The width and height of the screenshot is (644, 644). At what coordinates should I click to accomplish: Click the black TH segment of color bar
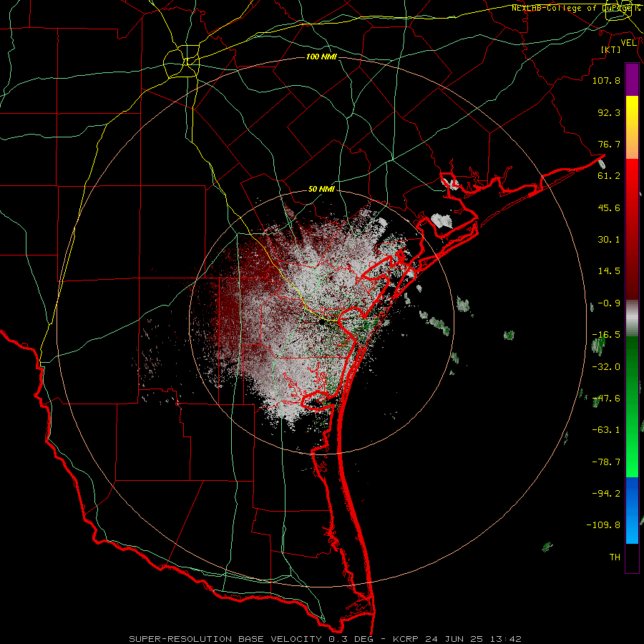[x=632, y=557]
